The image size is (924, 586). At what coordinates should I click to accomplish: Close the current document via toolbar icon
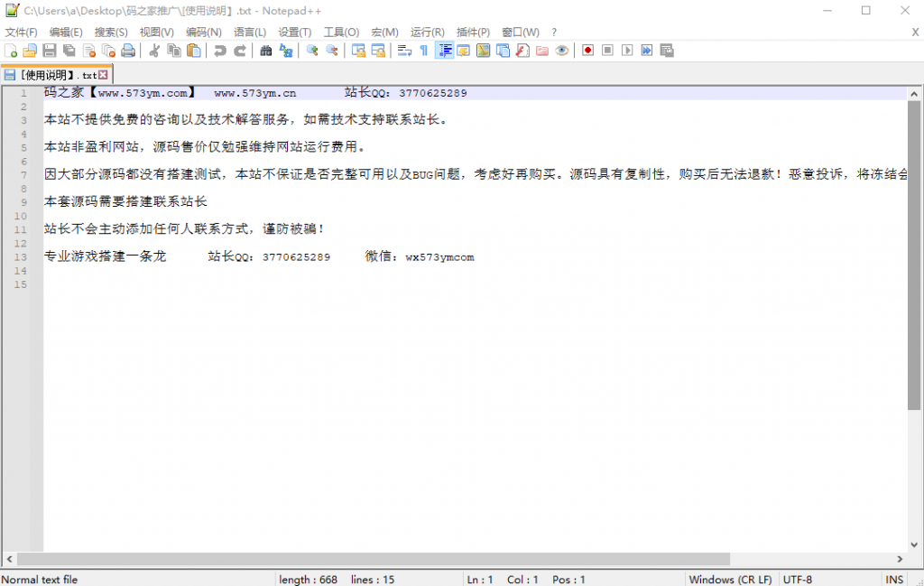coord(89,51)
